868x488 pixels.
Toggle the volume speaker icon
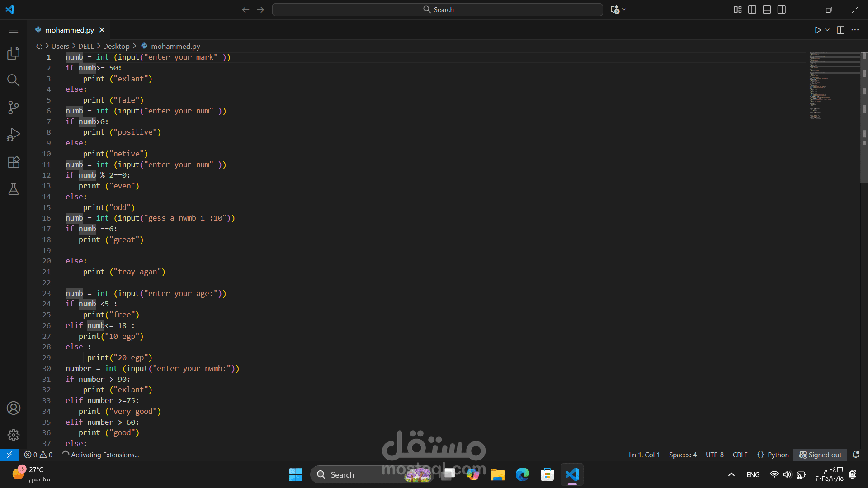click(x=788, y=474)
